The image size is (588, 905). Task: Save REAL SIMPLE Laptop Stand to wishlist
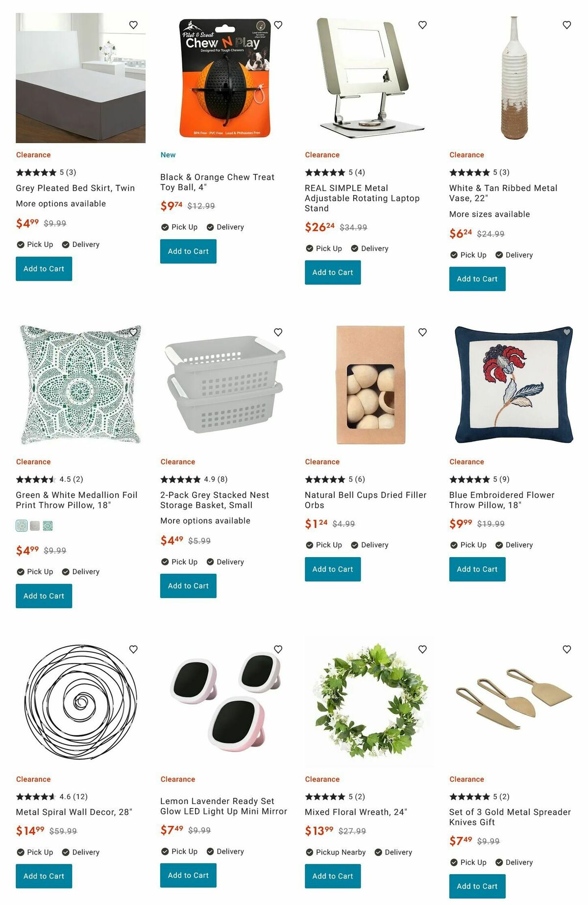tap(422, 25)
